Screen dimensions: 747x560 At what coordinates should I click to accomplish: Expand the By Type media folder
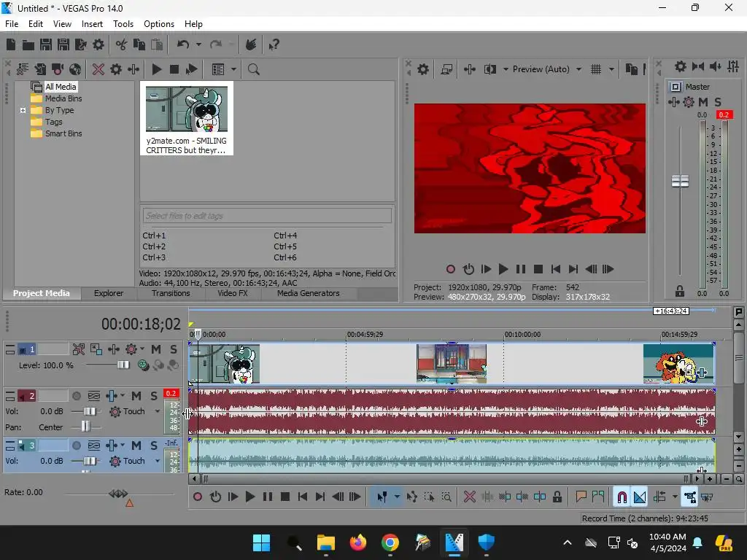[23, 111]
